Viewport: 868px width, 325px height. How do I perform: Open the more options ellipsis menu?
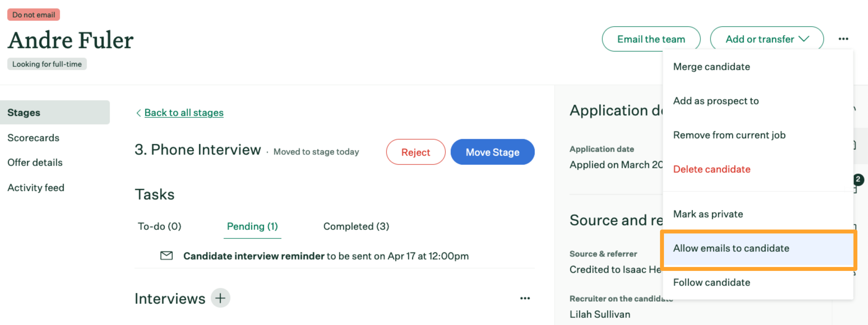pos(843,39)
